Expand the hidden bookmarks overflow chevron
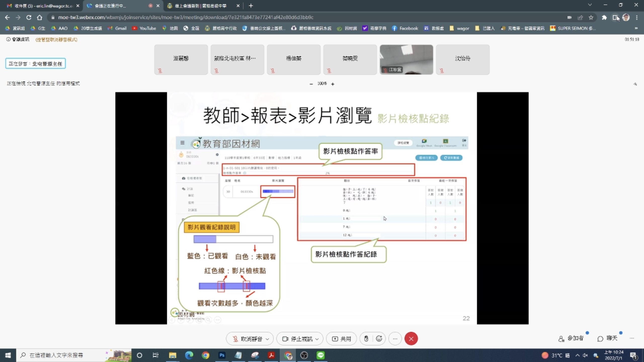 [636, 28]
